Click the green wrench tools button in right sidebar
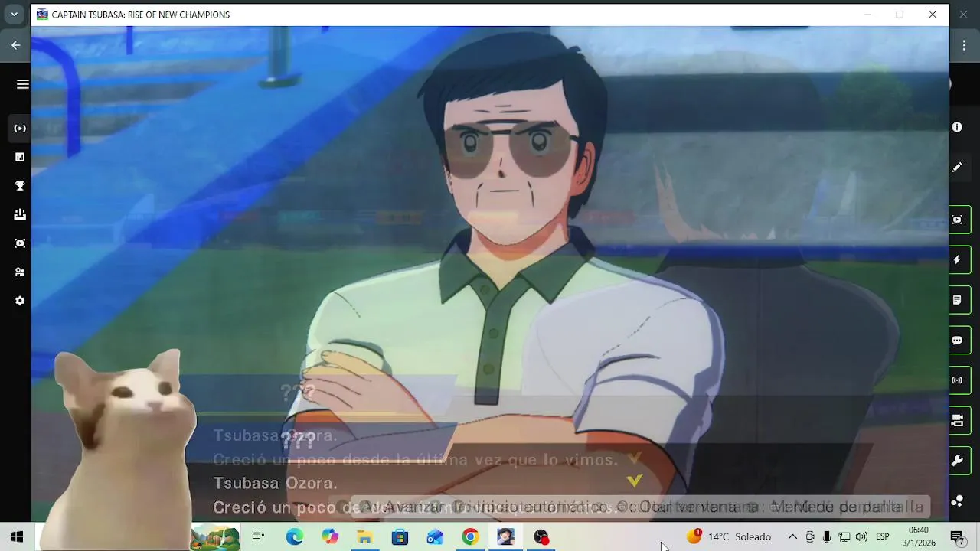Screen dimensions: 980x551 (958, 461)
